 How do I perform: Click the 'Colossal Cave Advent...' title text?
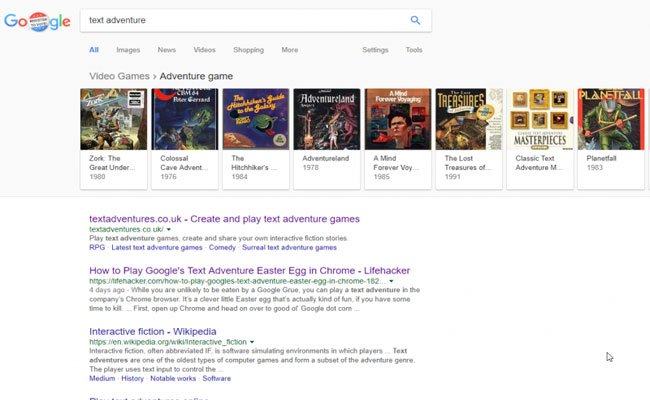(184, 163)
